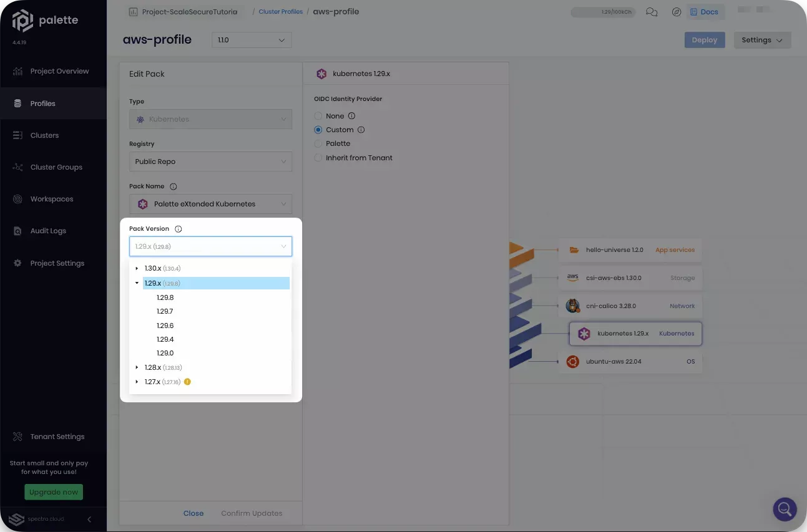Open the Docs page
The height and width of the screenshot is (532, 807).
705,11
